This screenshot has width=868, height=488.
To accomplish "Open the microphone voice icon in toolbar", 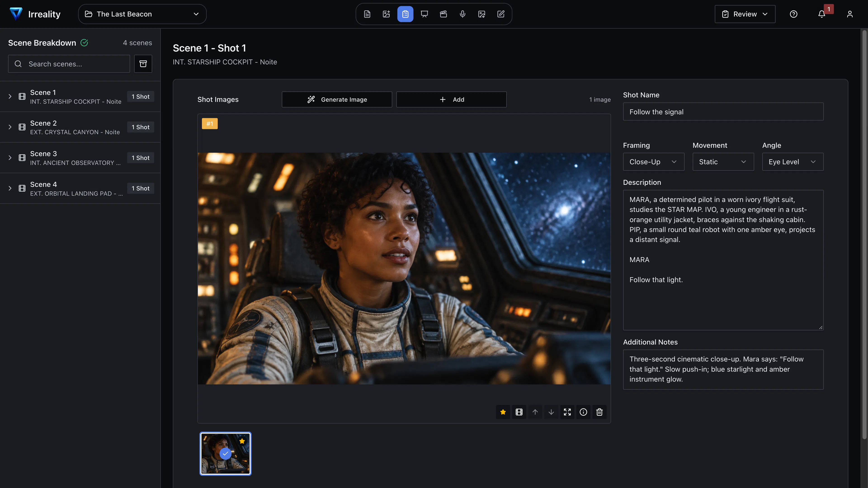I will point(463,14).
